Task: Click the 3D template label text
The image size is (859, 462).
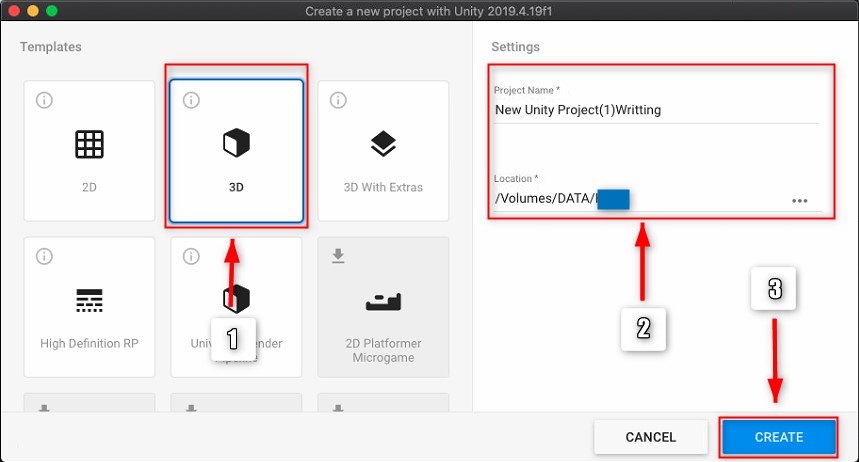Action: tap(236, 187)
